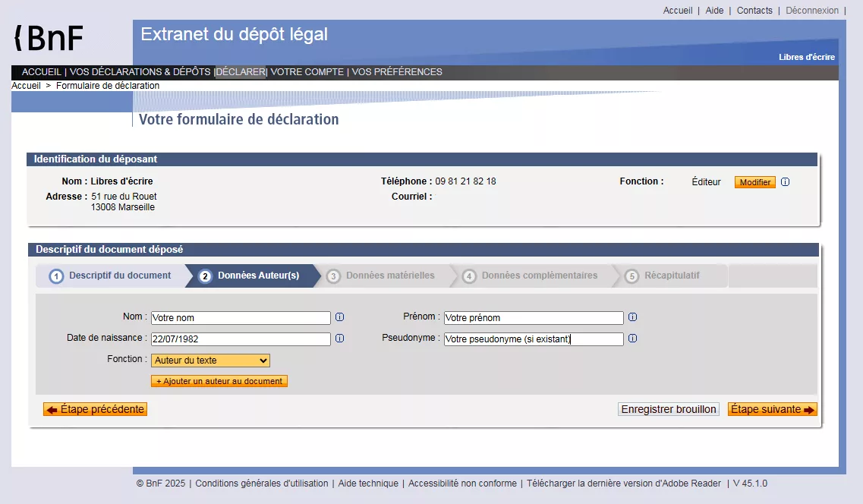863x504 pixels.
Task: Click info icon next to Modifier button
Action: (785, 182)
